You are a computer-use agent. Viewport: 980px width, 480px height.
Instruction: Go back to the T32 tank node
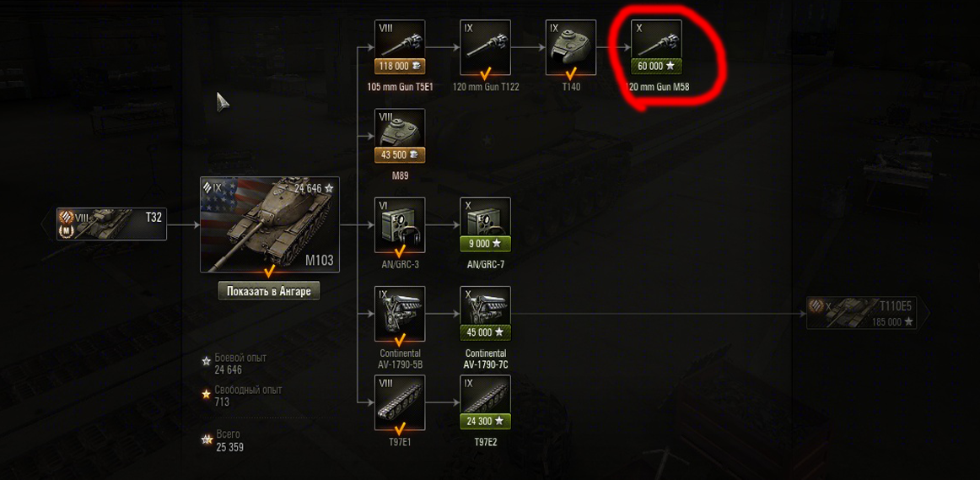pyautogui.click(x=112, y=224)
